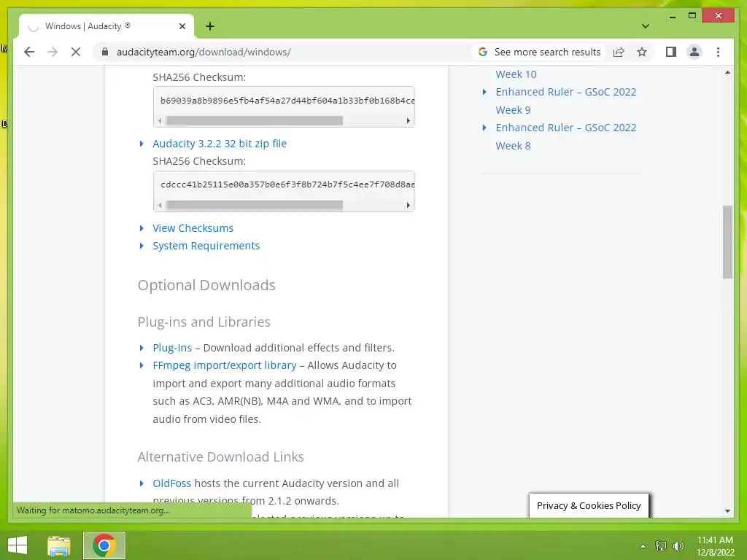The width and height of the screenshot is (747, 560).
Task: Show hidden system tray icons
Action: tap(643, 546)
